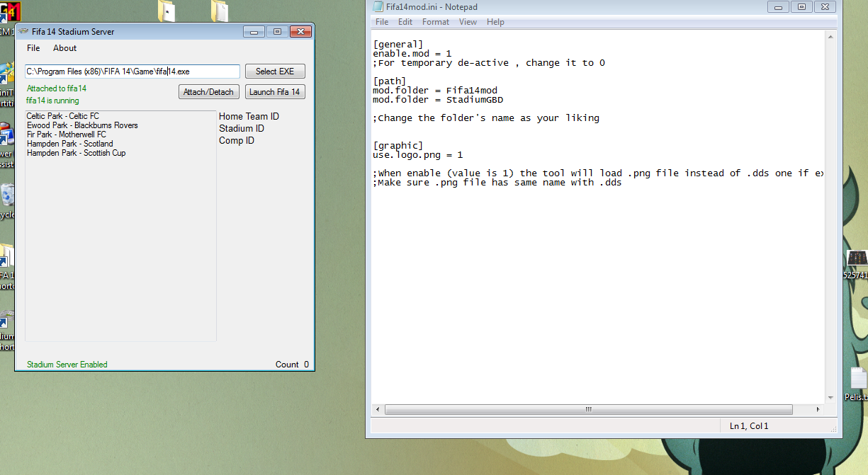Screen dimensions: 868x475
Task: Click the fifa14 is running status text
Action: pyautogui.click(x=53, y=101)
